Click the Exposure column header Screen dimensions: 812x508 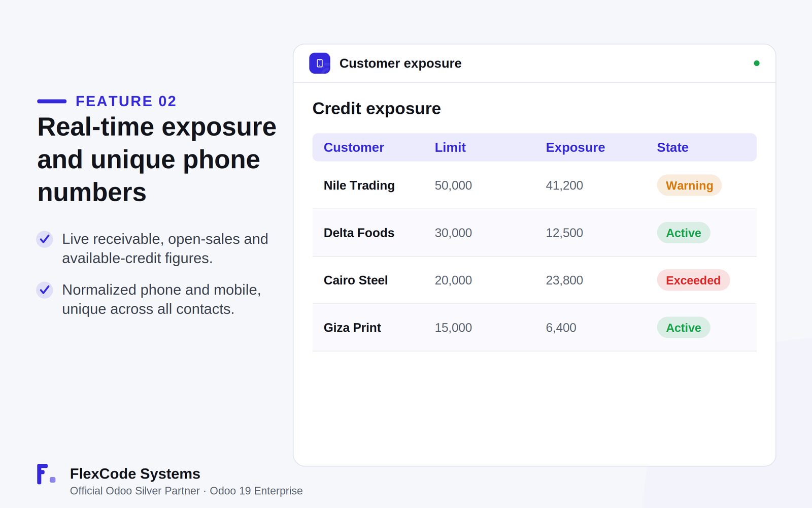[x=576, y=147]
